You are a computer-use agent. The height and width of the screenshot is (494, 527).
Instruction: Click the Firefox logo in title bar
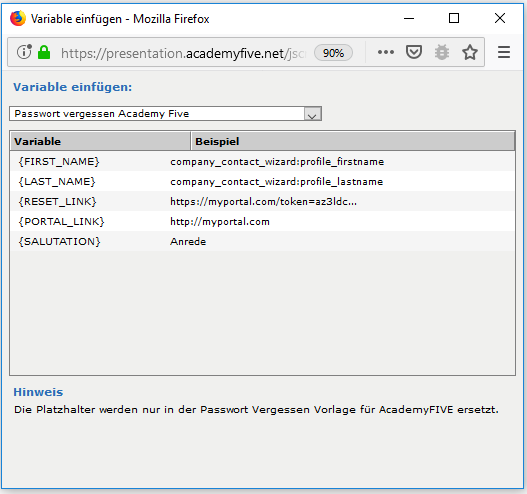click(18, 18)
